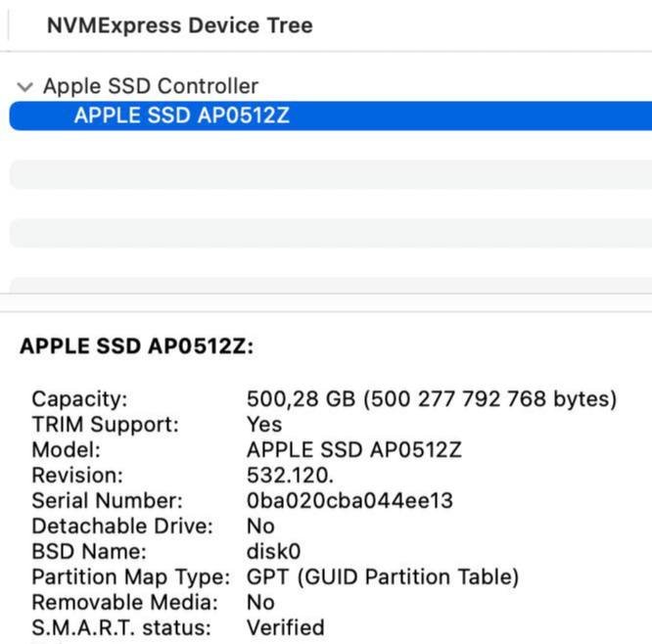Click the Detachable Drive label
This screenshot has height=644, width=652.
[x=122, y=527]
